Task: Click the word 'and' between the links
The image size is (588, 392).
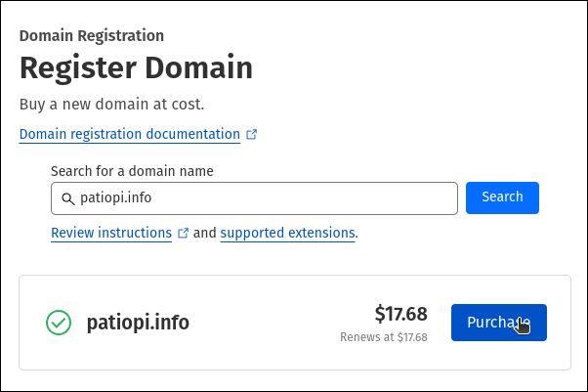Action: (204, 233)
